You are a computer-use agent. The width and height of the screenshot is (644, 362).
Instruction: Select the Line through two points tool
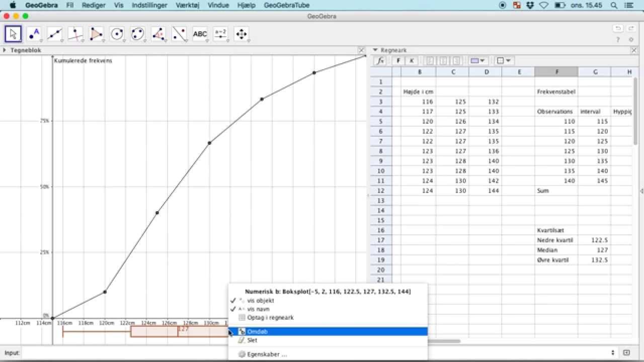coord(55,34)
